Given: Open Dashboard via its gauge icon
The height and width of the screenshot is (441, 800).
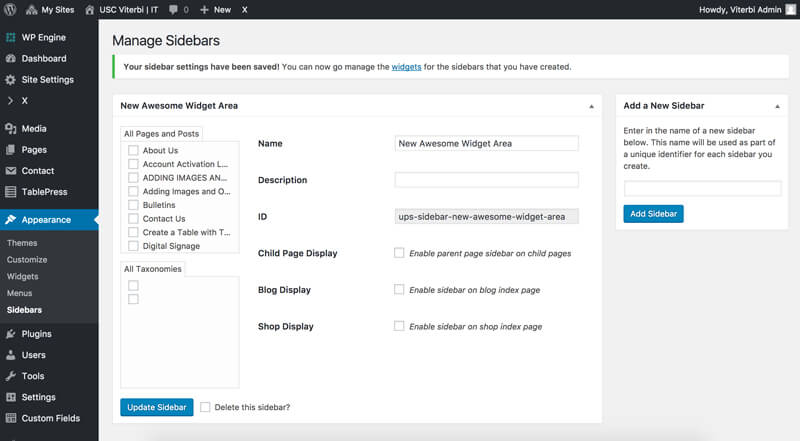Looking at the screenshot, I should coord(11,59).
